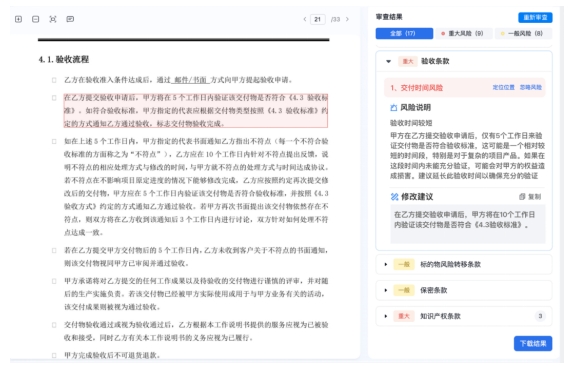Click the 复制 copy button

click(x=530, y=197)
